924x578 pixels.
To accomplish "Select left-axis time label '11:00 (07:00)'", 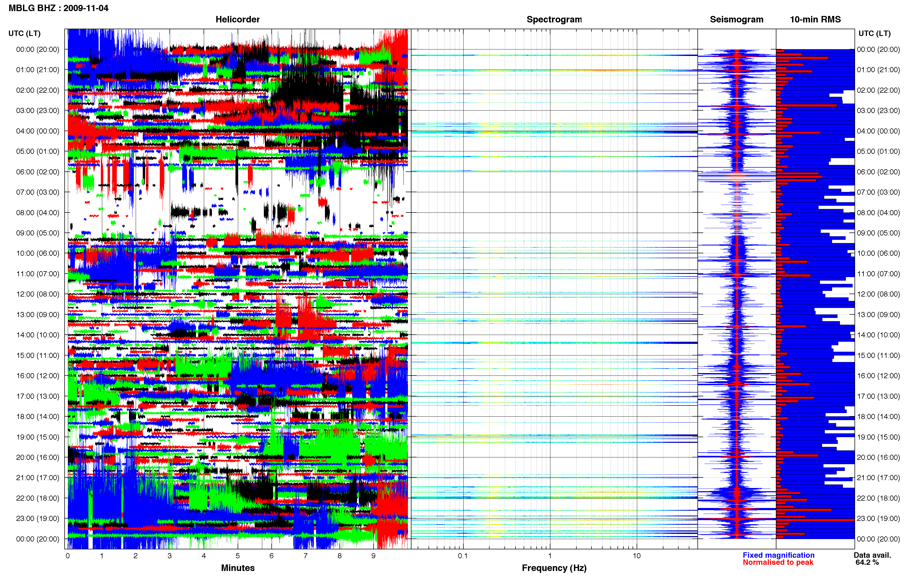I will click(x=38, y=274).
